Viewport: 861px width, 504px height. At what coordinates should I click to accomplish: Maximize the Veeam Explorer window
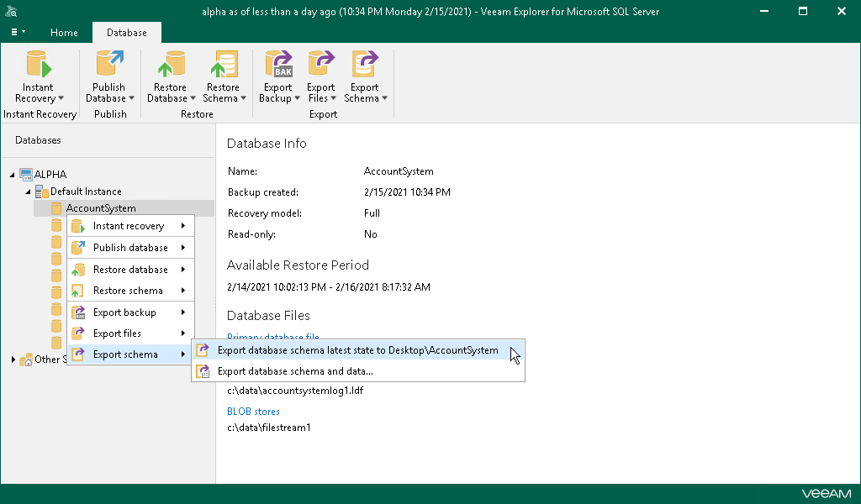click(x=803, y=11)
